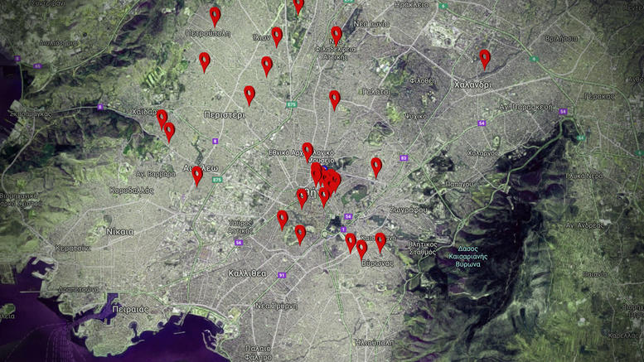The width and height of the screenshot is (644, 362).
Task: Click the pin directly above Βύρωνας label
Action: click(x=362, y=249)
